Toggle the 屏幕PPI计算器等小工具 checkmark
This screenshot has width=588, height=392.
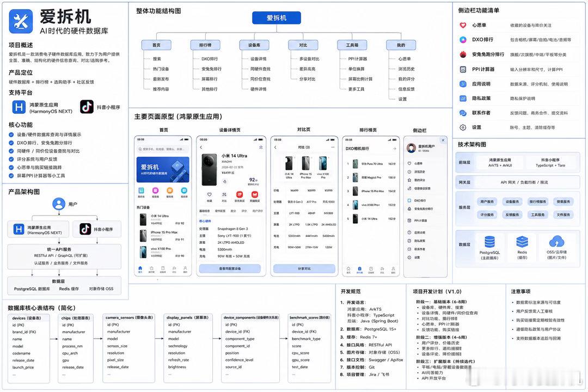(11, 175)
